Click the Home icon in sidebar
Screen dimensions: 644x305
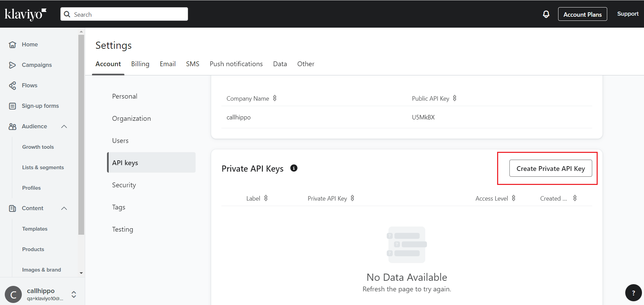click(13, 45)
